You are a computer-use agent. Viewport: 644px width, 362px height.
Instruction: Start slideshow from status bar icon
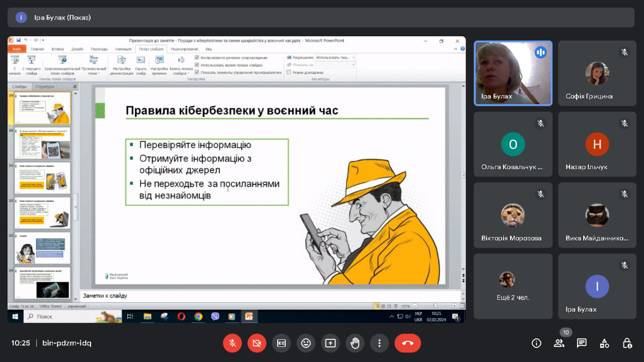tap(394, 306)
